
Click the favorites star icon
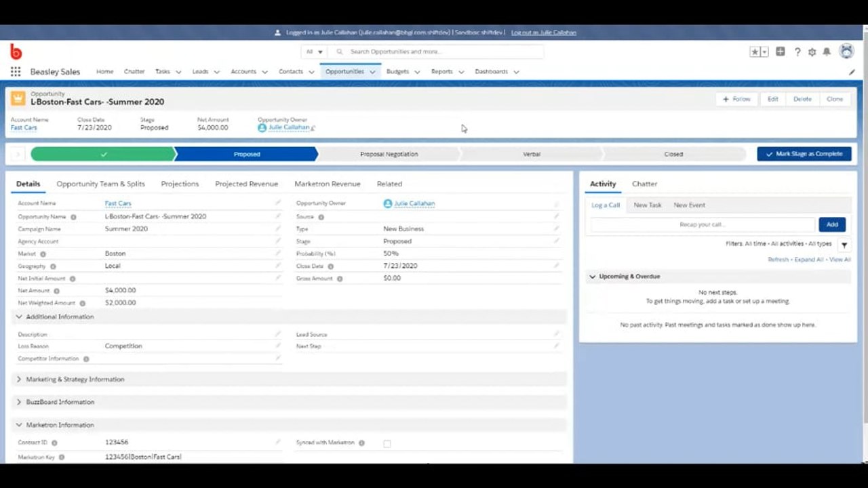pos(755,52)
